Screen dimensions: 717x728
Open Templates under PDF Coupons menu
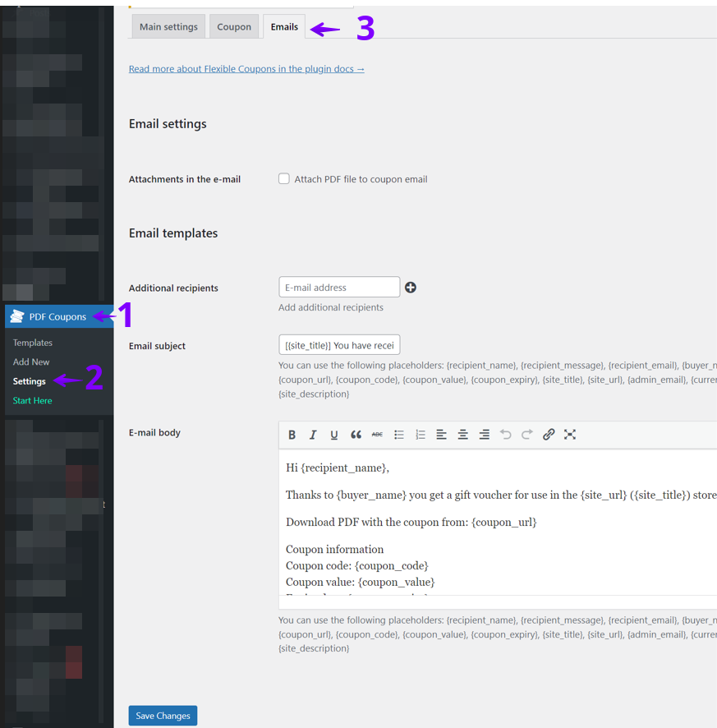(33, 343)
